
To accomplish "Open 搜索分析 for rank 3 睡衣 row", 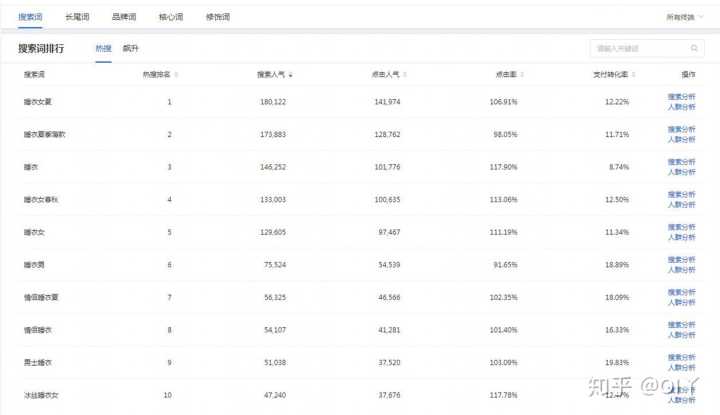I will tap(681, 162).
